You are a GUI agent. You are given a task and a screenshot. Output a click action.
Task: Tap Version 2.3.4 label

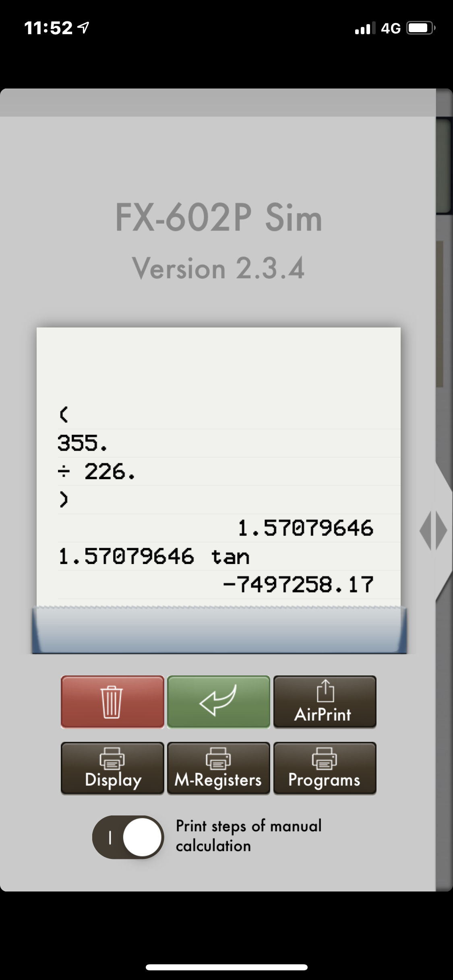tap(219, 268)
